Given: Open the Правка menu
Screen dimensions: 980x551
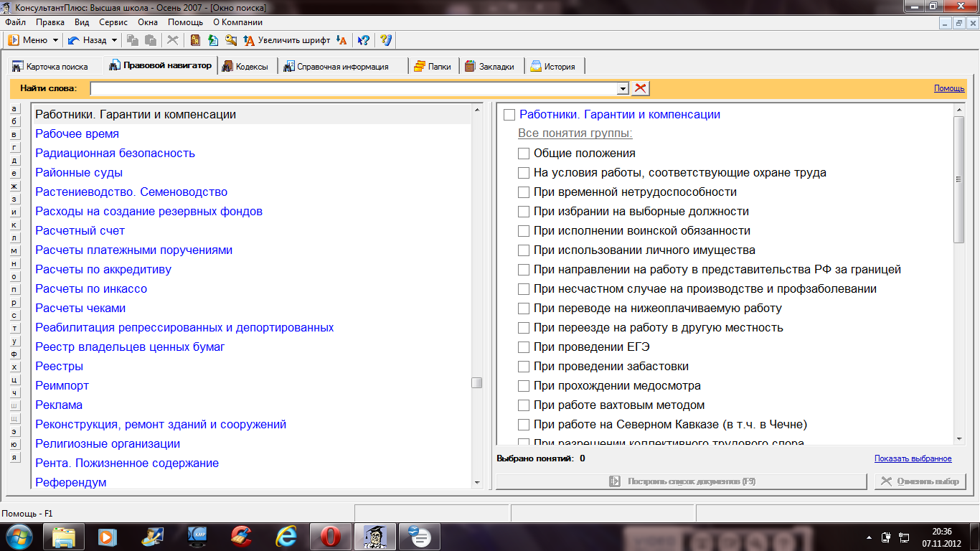Looking at the screenshot, I should pos(50,22).
